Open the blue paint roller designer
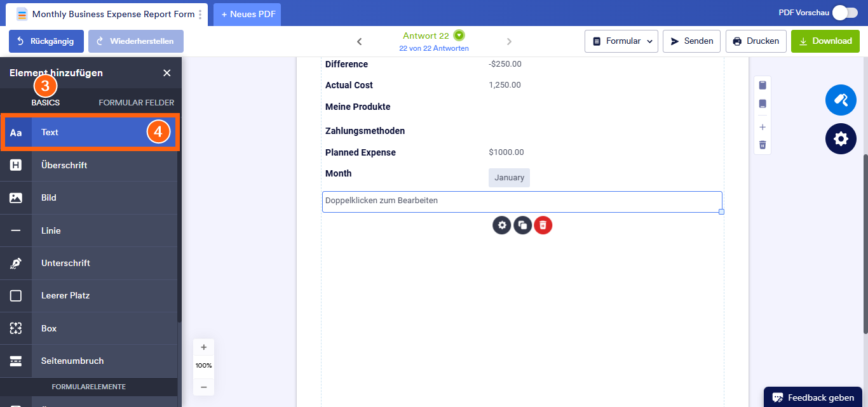The height and width of the screenshot is (407, 868). tap(841, 100)
